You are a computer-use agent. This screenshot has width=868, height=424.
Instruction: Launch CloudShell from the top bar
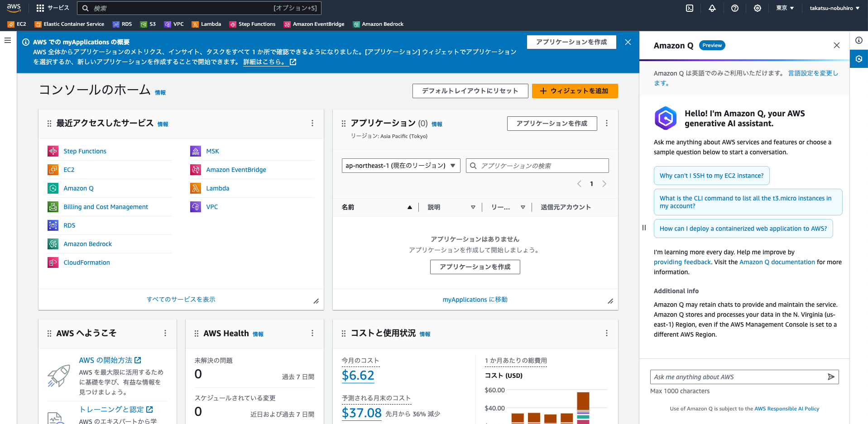click(x=690, y=8)
